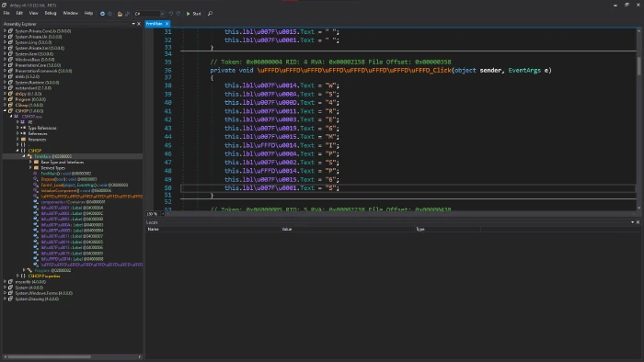The width and height of the screenshot is (644, 362).
Task: Click the System.Runtime assembly icon
Action: pos(11,82)
